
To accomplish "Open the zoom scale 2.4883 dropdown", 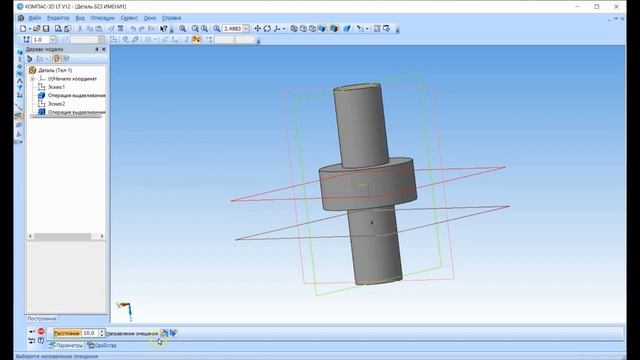I will pyautogui.click(x=246, y=29).
